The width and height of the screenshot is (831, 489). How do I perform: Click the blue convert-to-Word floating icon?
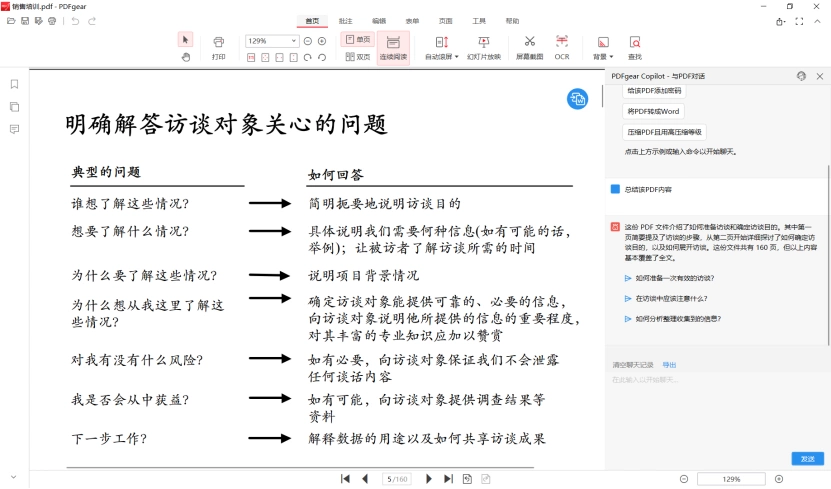(577, 99)
